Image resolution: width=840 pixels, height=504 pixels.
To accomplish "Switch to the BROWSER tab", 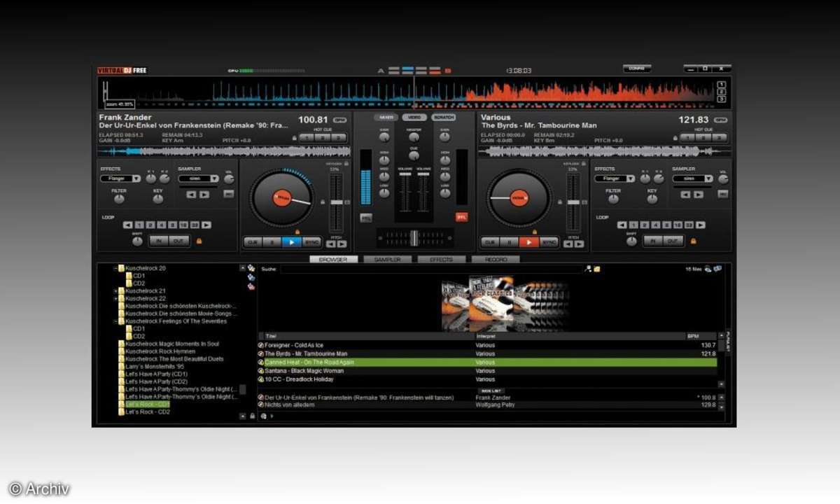I will point(333,259).
